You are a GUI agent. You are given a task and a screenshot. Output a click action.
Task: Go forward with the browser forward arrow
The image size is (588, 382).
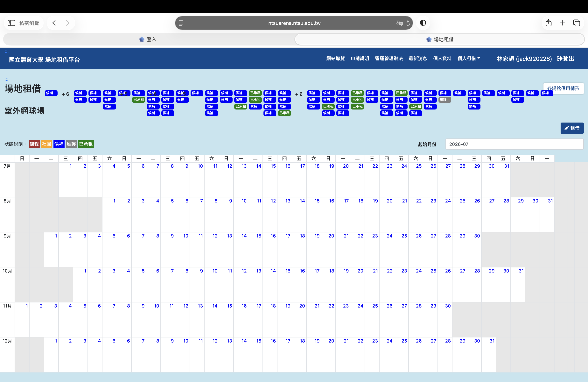pos(68,23)
